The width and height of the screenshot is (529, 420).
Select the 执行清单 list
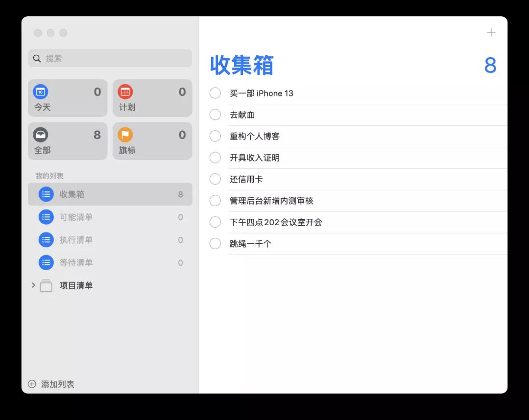(110, 240)
